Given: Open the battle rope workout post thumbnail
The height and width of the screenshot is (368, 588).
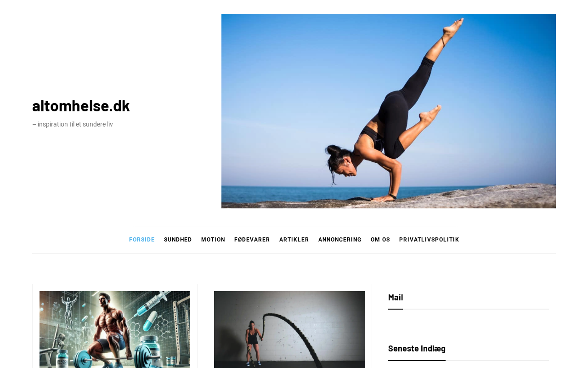Looking at the screenshot, I should click(x=289, y=329).
